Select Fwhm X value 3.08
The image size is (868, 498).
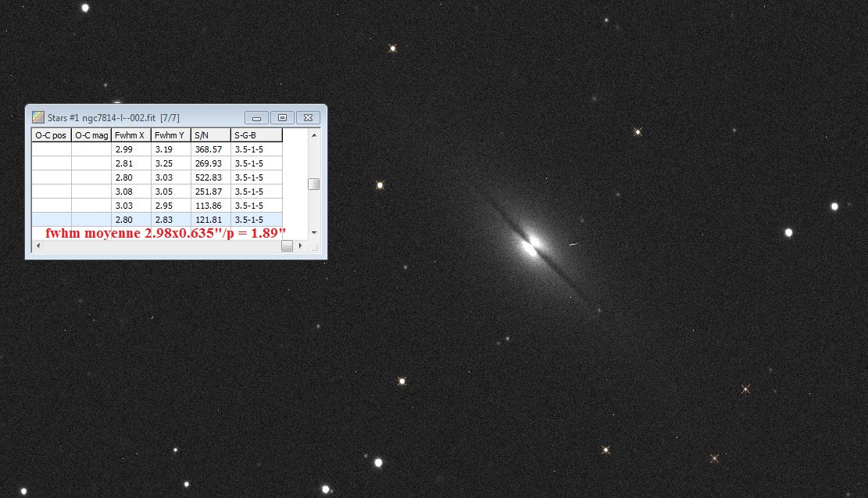point(131,192)
